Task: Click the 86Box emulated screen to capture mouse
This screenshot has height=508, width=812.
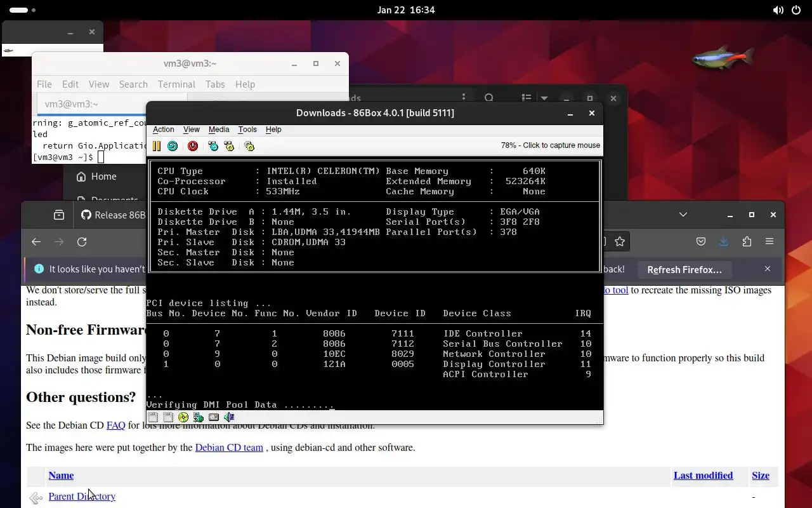Action: (374, 283)
